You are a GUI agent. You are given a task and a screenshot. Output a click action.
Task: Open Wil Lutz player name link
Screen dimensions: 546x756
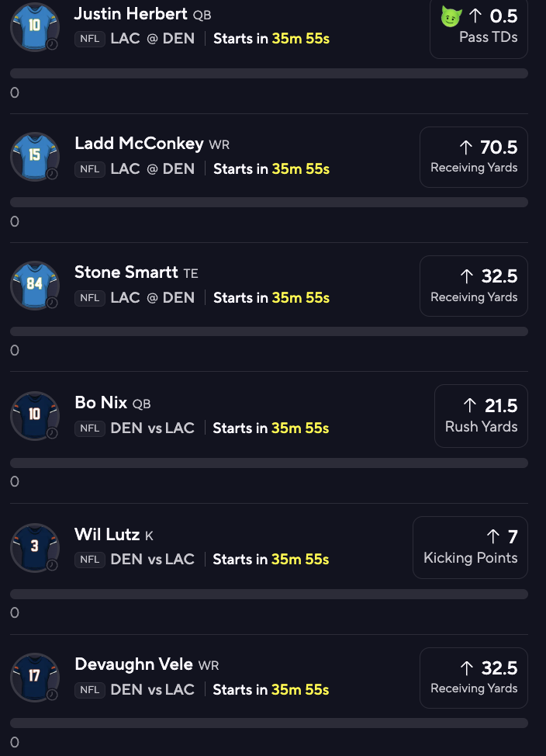107,534
